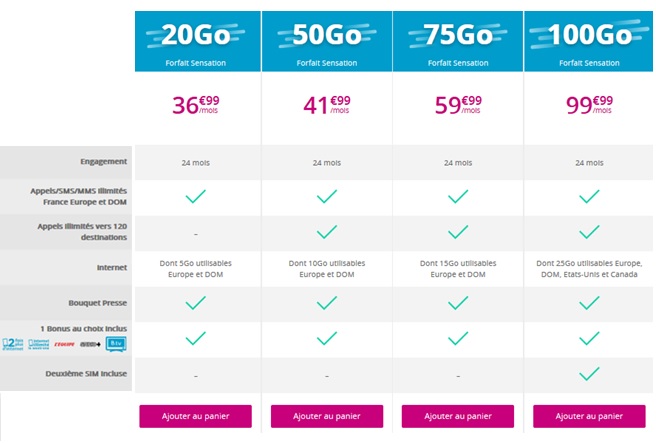Click the 50Go Appels 120 destinations checkmark
This screenshot has width=656, height=443.
tap(327, 232)
